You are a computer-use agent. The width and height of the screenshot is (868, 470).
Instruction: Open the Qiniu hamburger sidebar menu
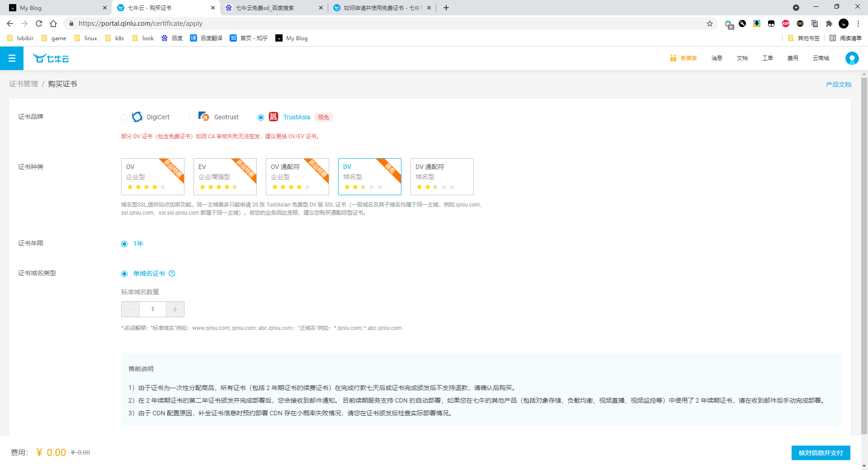coord(11,58)
